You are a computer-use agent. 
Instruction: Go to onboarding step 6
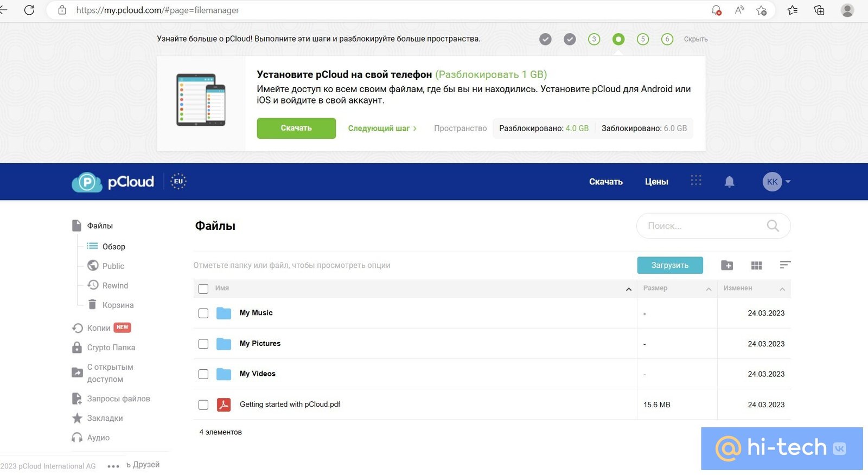coord(667,39)
